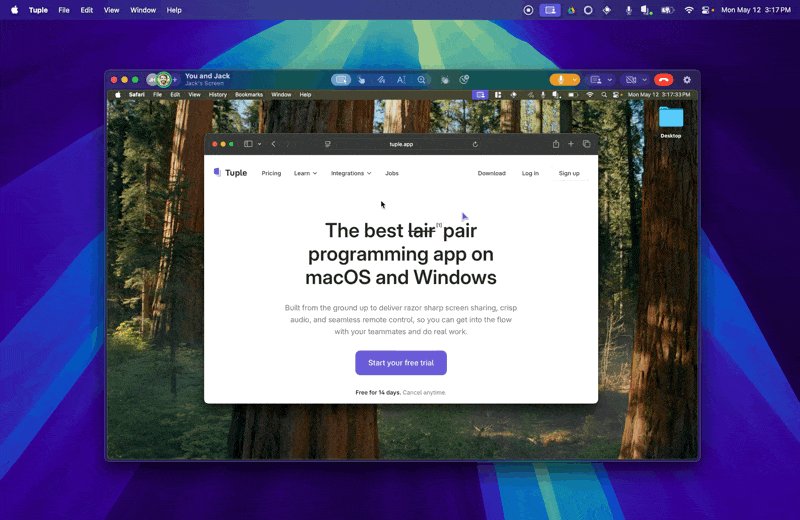The height and width of the screenshot is (520, 800).
Task: Click the tuple.app address bar
Action: (402, 144)
